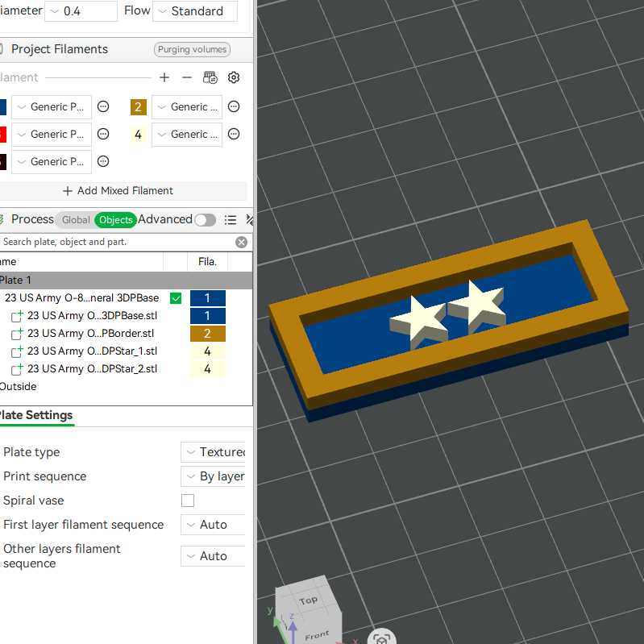Open filament 3 Generic preset dropdown

click(52, 135)
